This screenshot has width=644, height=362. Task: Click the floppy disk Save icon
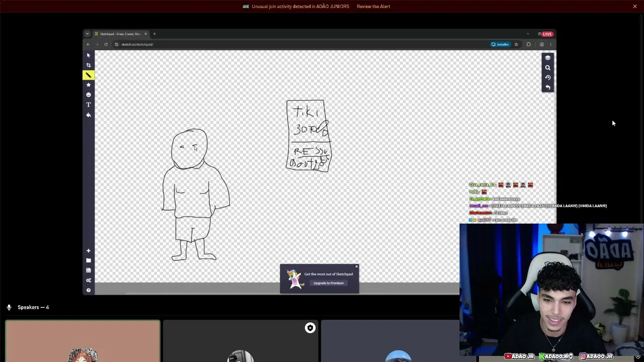coord(89,270)
